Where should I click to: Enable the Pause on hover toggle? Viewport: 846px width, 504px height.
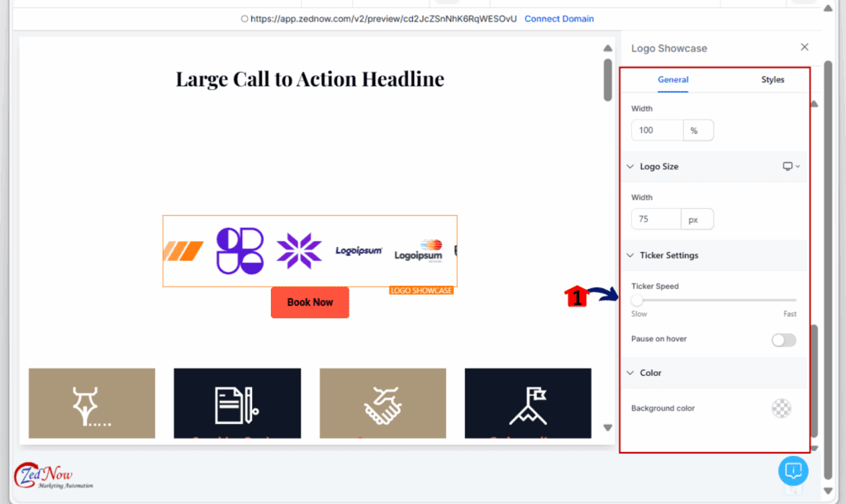point(783,340)
